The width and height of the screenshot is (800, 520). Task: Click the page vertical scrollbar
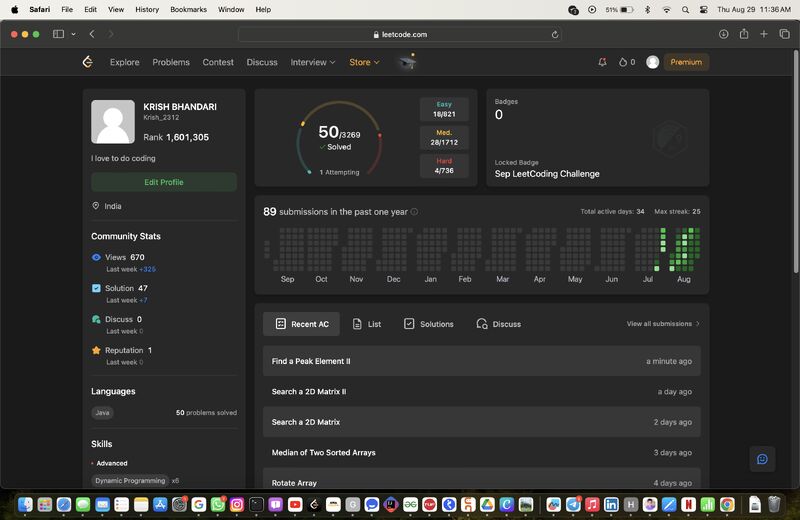click(796, 161)
